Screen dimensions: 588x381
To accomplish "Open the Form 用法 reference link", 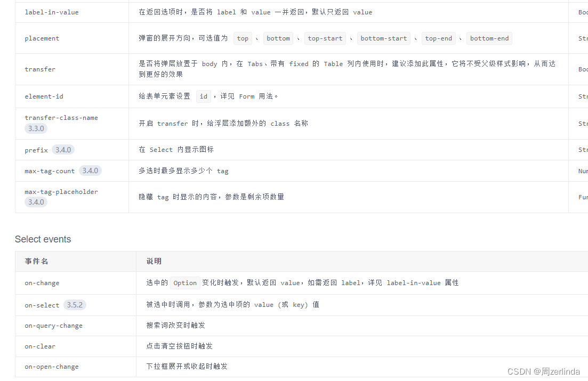I will [247, 96].
